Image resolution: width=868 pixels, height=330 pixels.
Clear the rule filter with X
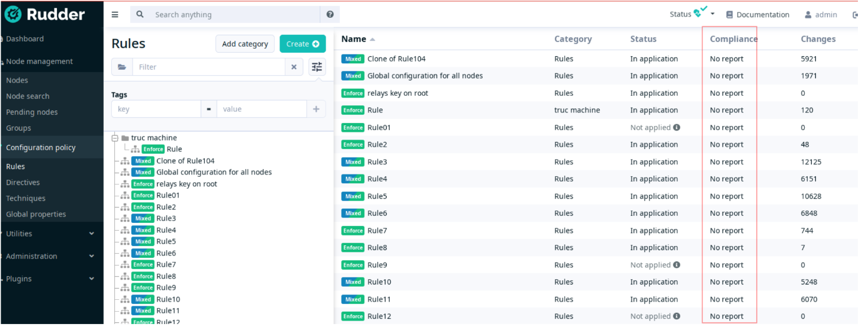tap(294, 67)
